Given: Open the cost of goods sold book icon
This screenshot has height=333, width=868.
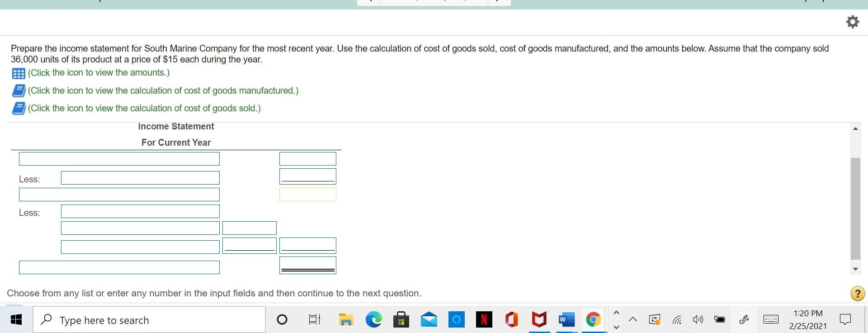Looking at the screenshot, I should (19, 109).
